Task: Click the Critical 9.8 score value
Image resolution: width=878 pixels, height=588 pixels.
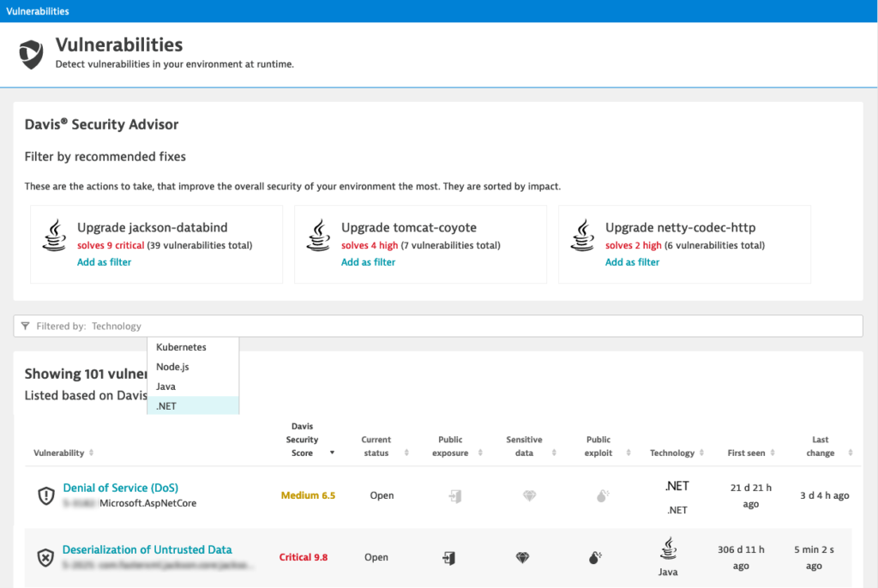Action: tap(304, 557)
